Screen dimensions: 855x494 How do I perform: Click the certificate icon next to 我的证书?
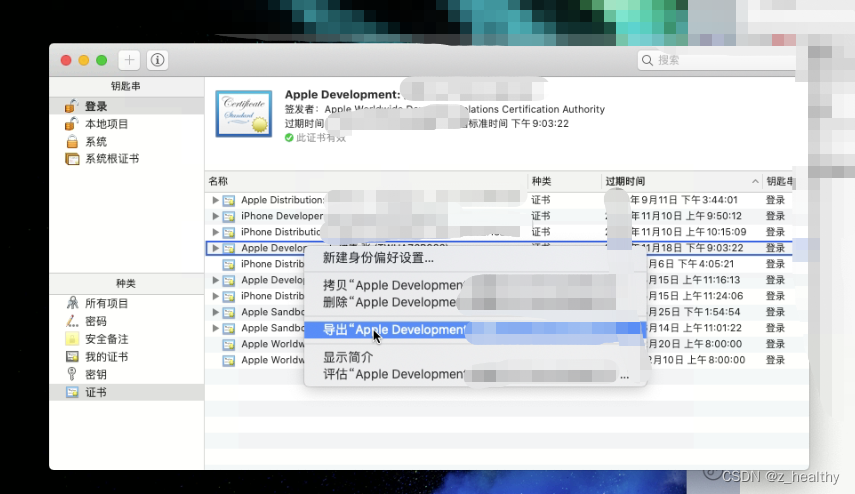(x=72, y=357)
